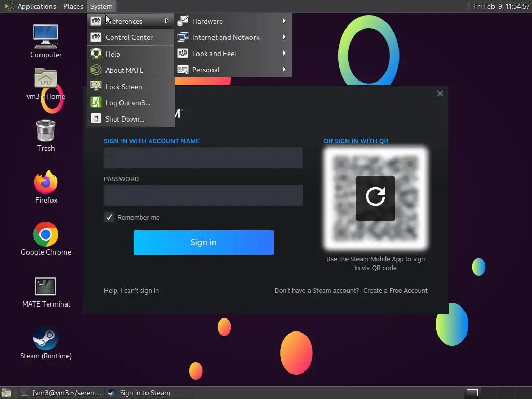Click the Control Center icon
Screen dimensions: 532x399
click(x=96, y=37)
